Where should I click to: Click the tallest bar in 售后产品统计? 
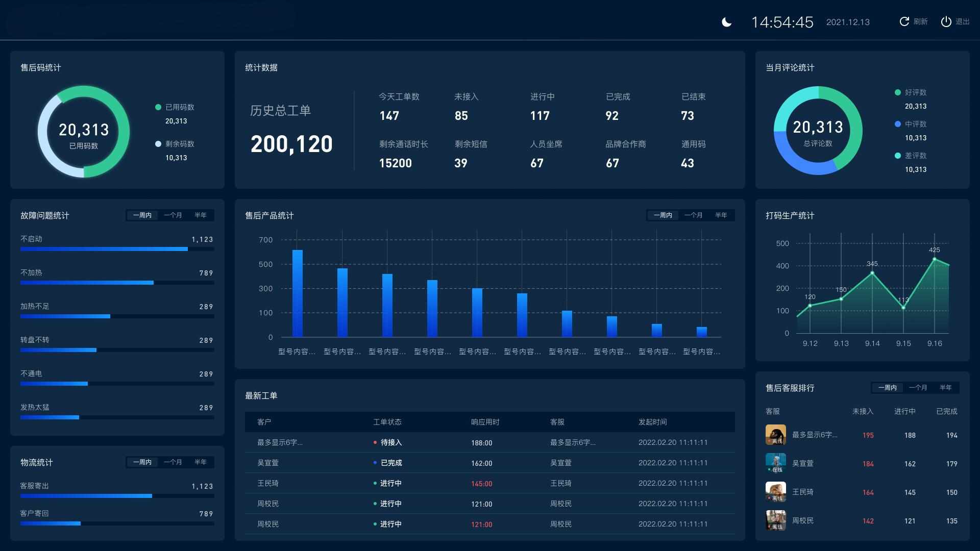298,293
